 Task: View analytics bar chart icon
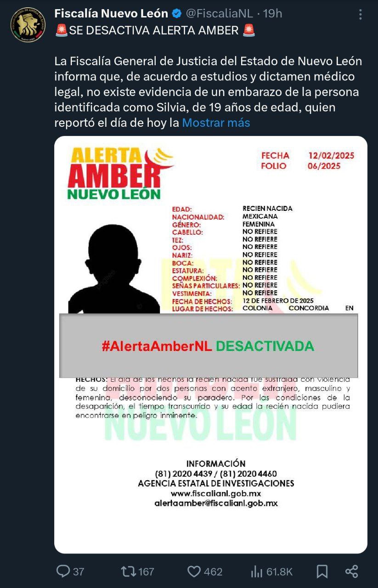coord(256,571)
